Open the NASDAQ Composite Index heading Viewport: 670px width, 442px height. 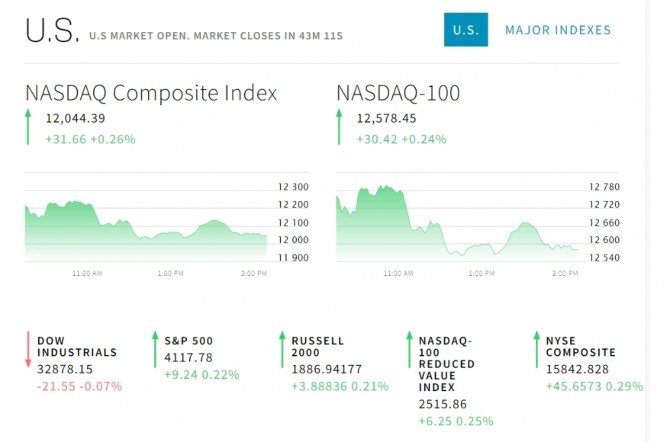click(151, 94)
